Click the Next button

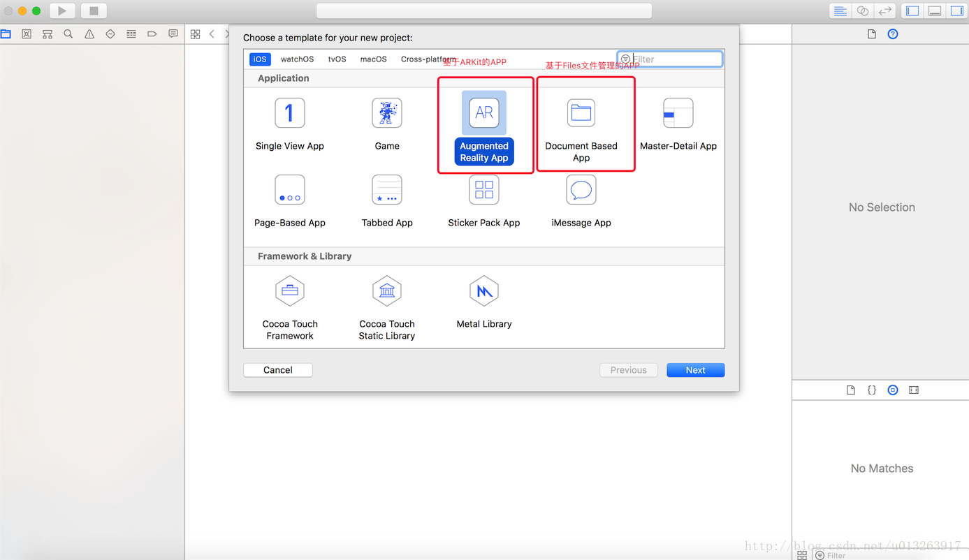click(x=696, y=370)
